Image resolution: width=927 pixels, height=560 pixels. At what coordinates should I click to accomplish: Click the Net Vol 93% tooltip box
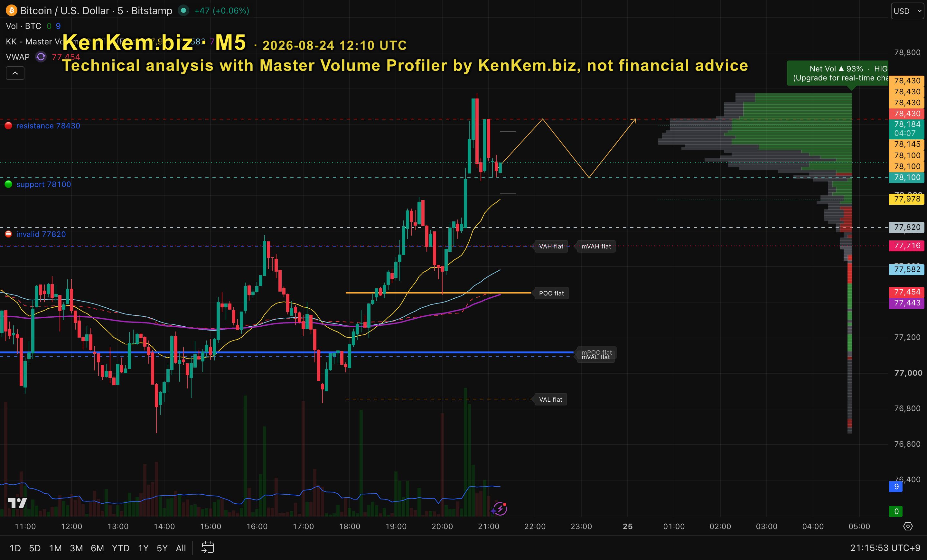[838, 73]
